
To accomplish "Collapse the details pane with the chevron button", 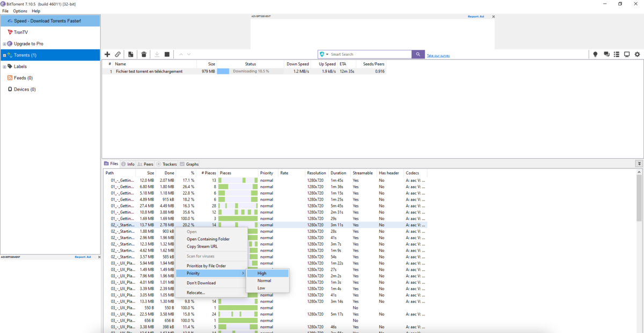I will (639, 164).
